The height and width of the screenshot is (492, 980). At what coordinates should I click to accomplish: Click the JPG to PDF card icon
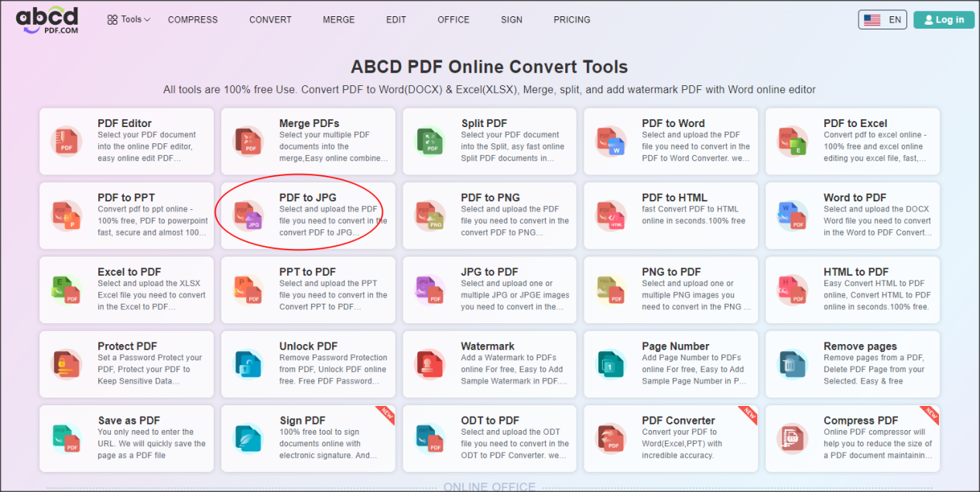(430, 290)
